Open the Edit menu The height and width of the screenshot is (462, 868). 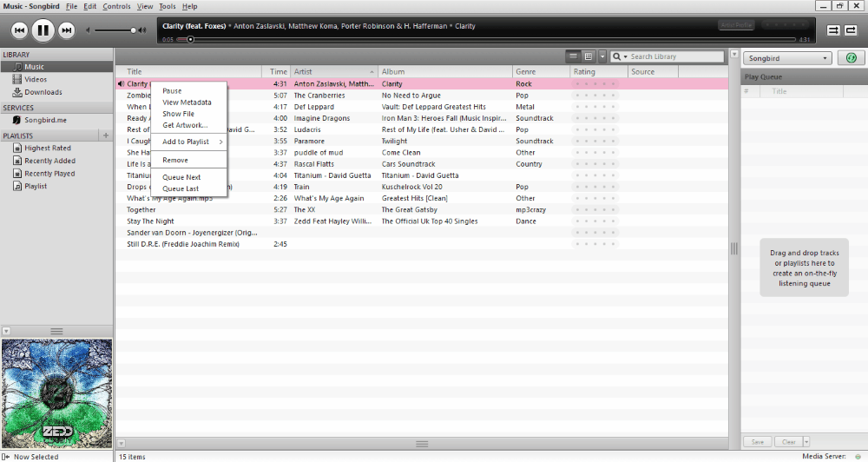89,6
